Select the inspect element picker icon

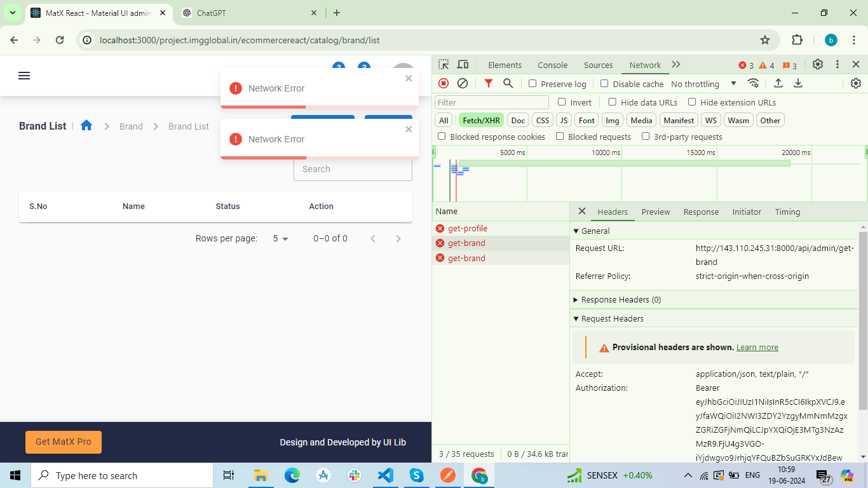tap(444, 65)
